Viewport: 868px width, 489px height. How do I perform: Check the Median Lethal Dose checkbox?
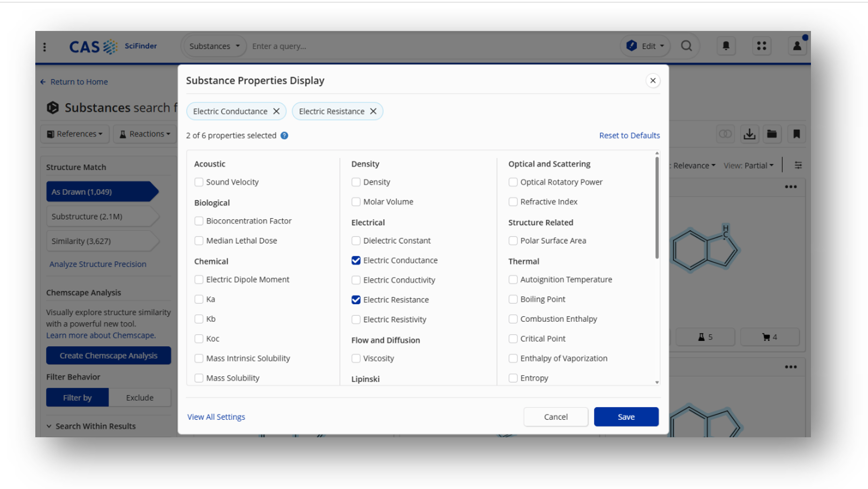[199, 240]
